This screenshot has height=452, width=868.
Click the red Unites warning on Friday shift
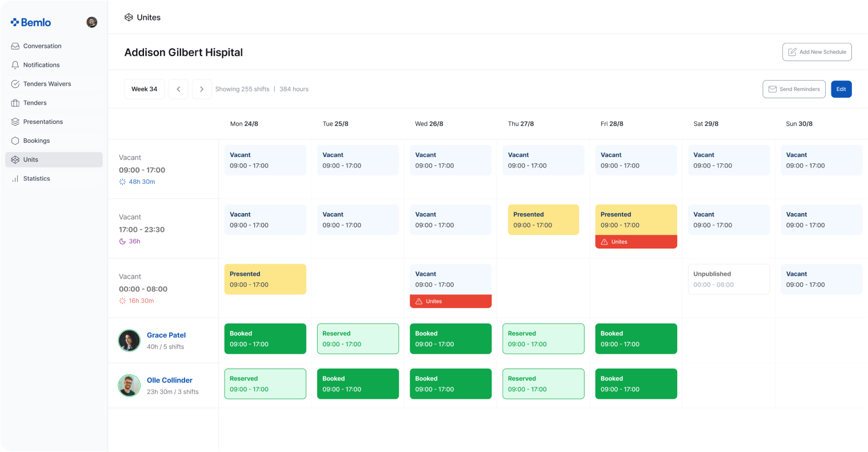click(x=635, y=242)
